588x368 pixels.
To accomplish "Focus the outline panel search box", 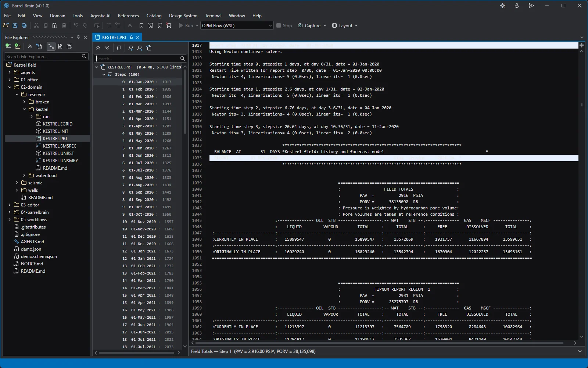I will coord(140,59).
